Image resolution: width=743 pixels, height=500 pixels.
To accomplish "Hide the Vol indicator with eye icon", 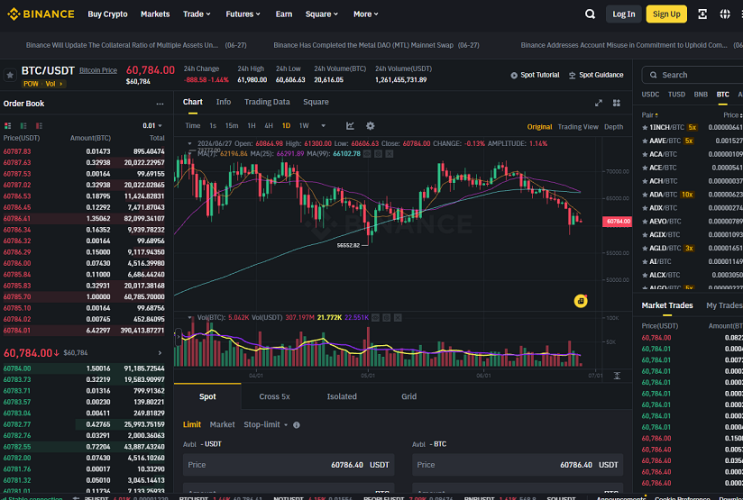I will tap(375, 318).
